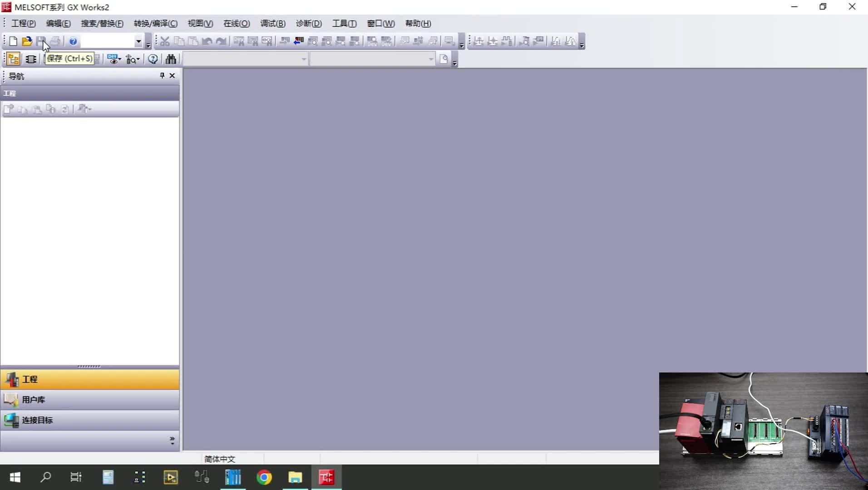Open the Dev monitor eye dropdown icon
Viewport: 868px width, 490px height.
click(114, 59)
